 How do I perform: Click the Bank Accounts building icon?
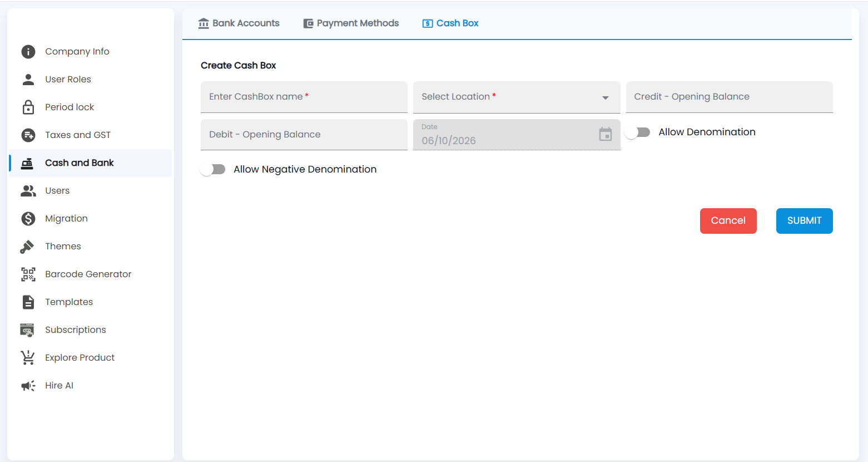(204, 23)
